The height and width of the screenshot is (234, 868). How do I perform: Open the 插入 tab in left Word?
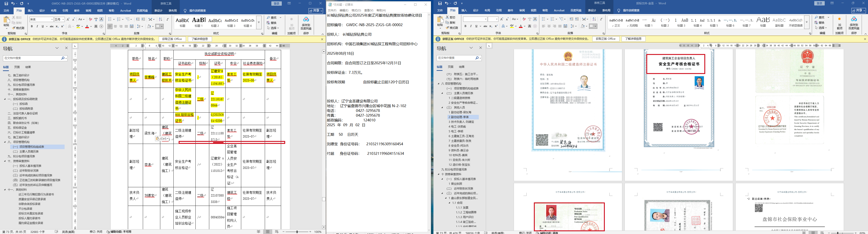(x=30, y=11)
